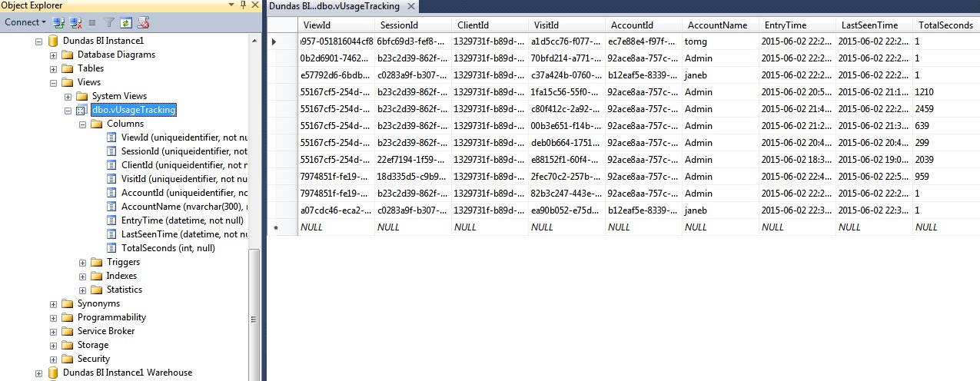Expand the Database Diagrams folder
Viewport: 980px width, 381px height.
[53, 55]
